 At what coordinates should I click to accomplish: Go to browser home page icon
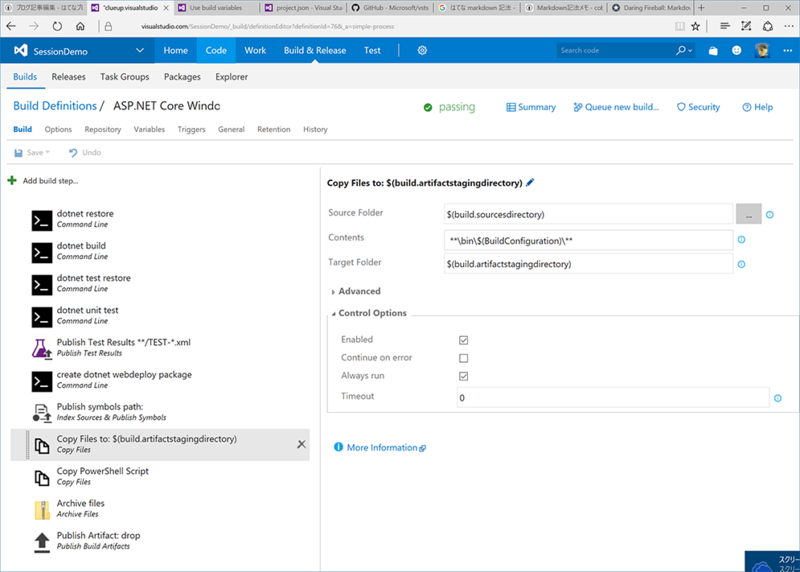[80, 26]
